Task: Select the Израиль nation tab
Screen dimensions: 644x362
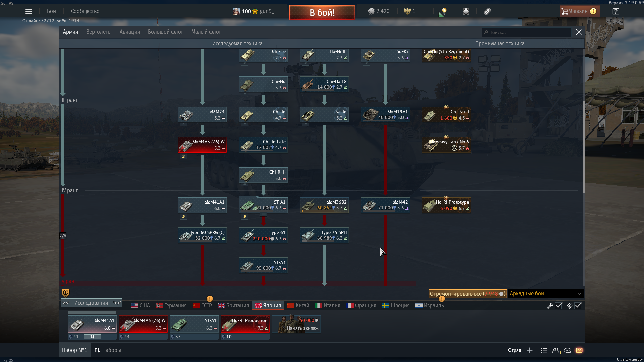Action: point(430,306)
